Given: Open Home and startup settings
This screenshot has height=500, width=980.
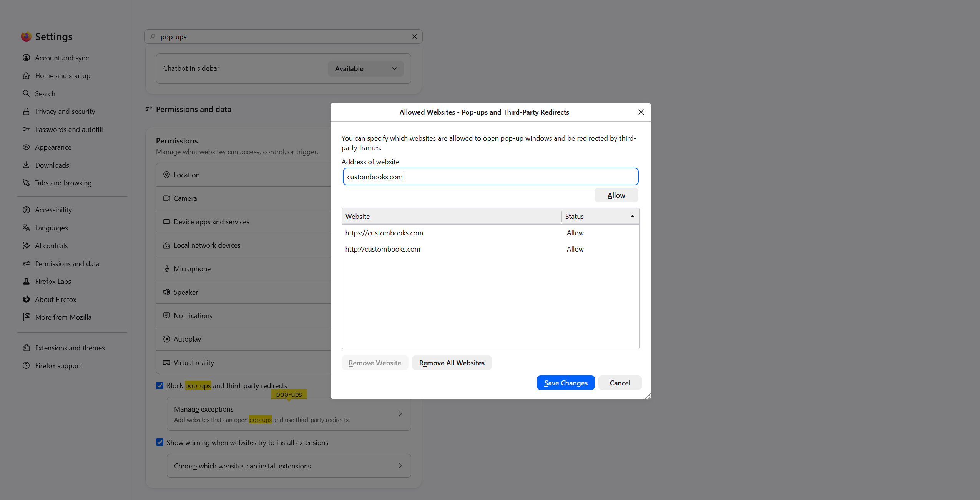Looking at the screenshot, I should 63,76.
